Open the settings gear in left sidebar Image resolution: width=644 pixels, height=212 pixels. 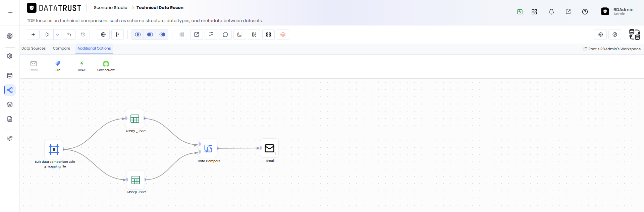[10, 56]
